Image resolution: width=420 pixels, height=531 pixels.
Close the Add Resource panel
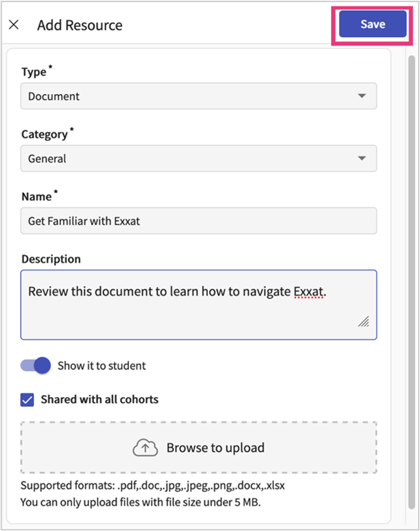(14, 24)
